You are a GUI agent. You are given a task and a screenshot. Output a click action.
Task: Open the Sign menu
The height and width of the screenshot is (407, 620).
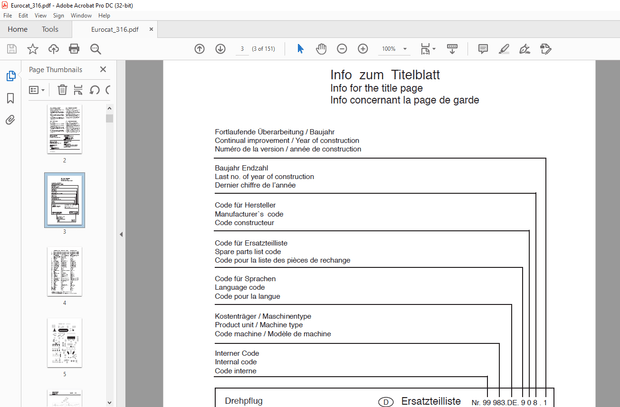59,15
